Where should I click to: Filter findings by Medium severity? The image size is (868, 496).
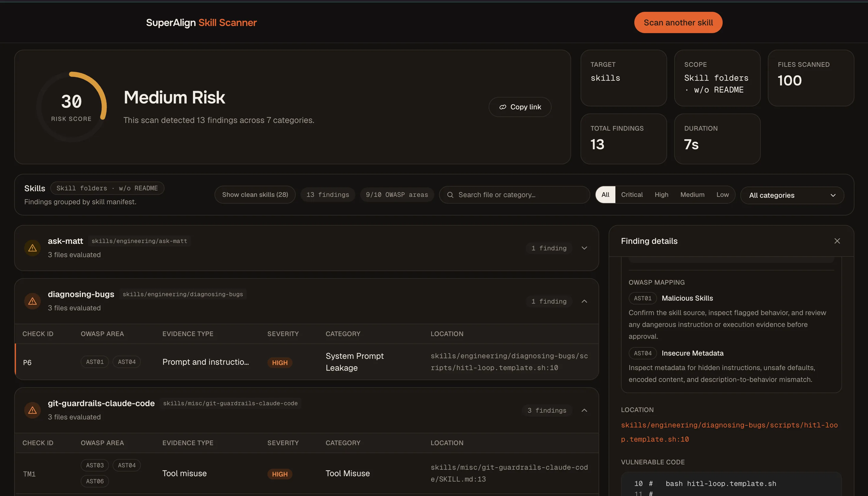[692, 194]
